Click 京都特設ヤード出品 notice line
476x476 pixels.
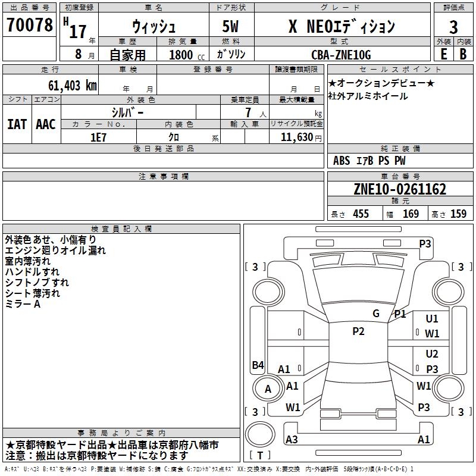point(112,445)
